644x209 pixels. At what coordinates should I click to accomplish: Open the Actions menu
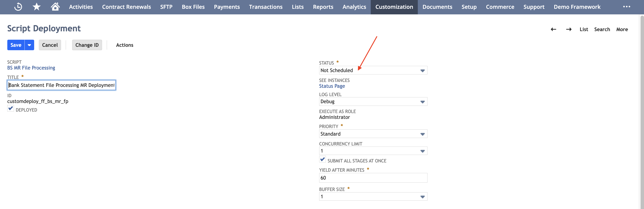click(x=125, y=45)
